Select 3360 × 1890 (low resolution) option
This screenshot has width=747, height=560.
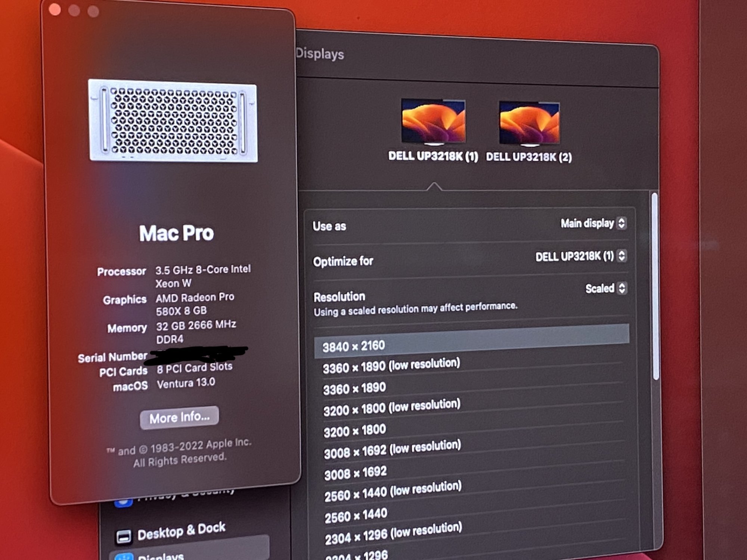pyautogui.click(x=391, y=366)
